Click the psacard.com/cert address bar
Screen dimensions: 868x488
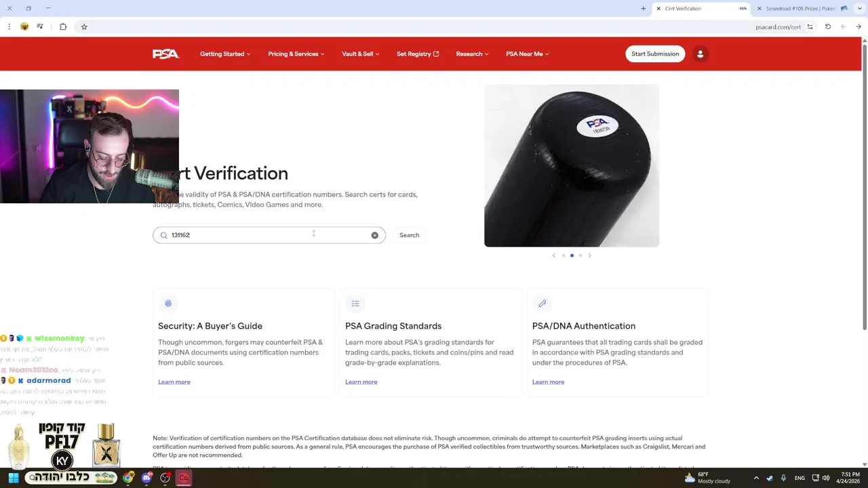778,27
